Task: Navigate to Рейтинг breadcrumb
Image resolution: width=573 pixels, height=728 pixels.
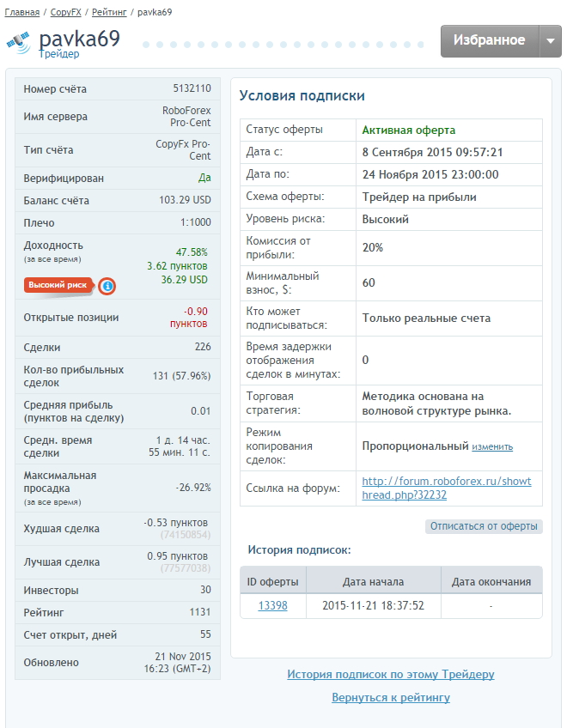Action: (x=109, y=12)
